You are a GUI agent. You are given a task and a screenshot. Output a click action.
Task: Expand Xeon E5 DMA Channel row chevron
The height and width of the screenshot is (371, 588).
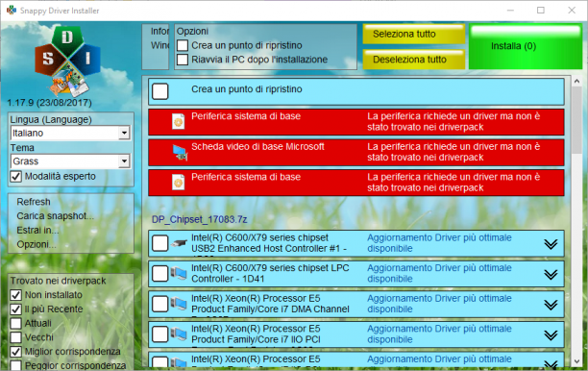(551, 305)
